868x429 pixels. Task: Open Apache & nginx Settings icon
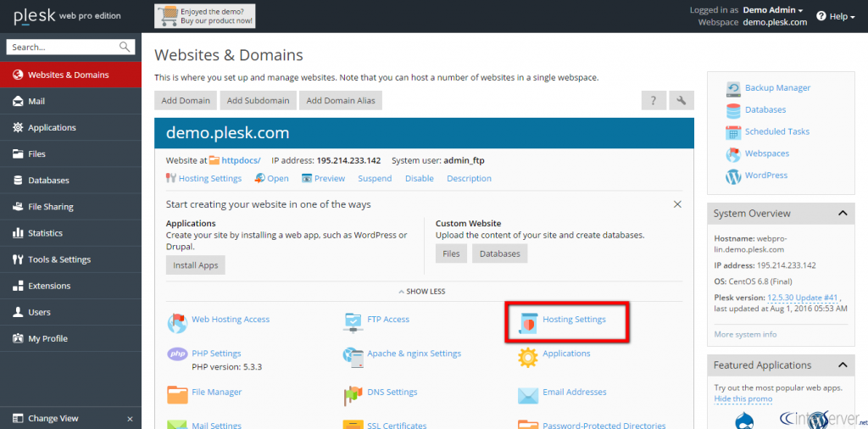(x=353, y=358)
